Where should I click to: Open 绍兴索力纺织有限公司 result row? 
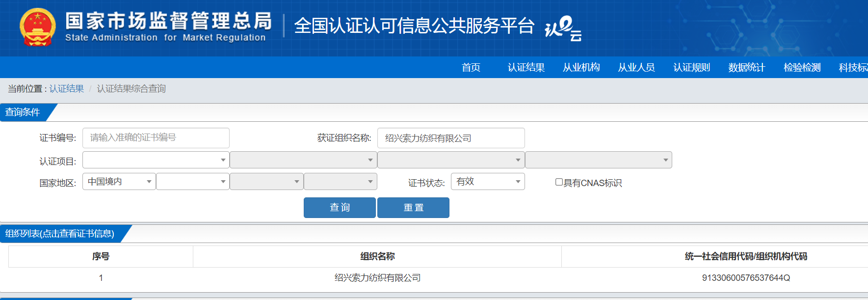click(x=377, y=278)
